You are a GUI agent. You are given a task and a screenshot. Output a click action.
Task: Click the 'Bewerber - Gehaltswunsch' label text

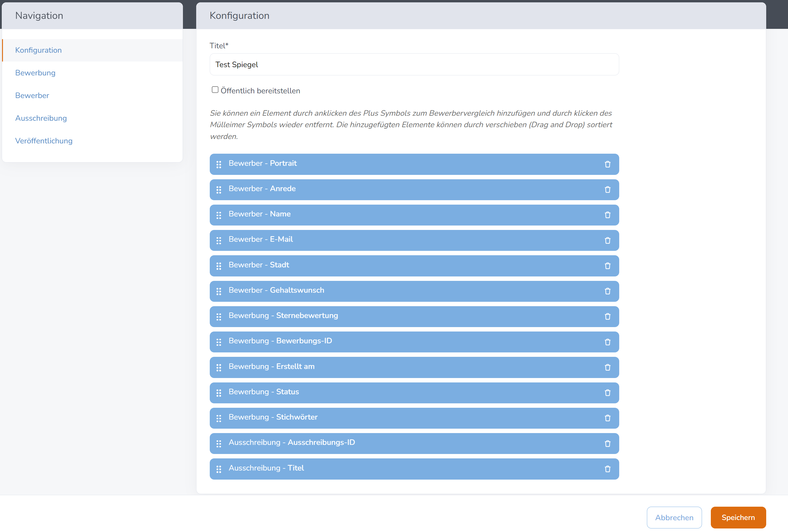pyautogui.click(x=276, y=290)
